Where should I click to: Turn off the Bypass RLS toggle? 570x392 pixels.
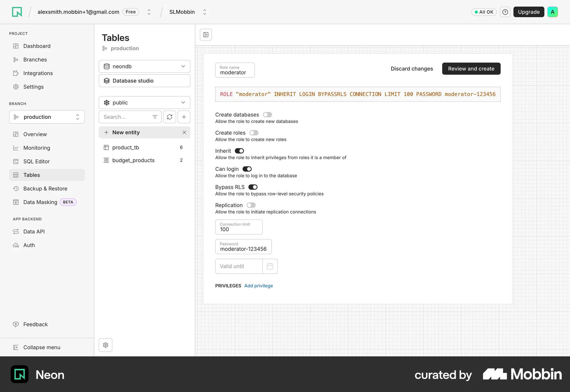pyautogui.click(x=253, y=187)
